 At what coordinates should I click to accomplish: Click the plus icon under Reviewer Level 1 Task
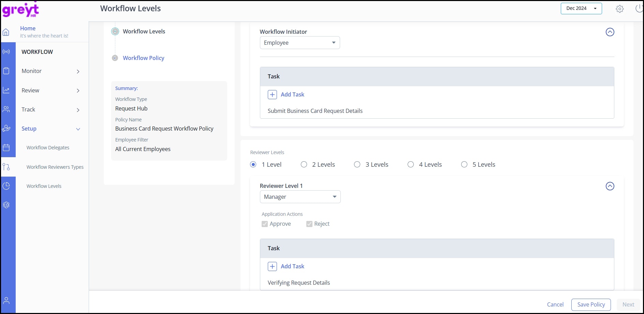coord(272,266)
